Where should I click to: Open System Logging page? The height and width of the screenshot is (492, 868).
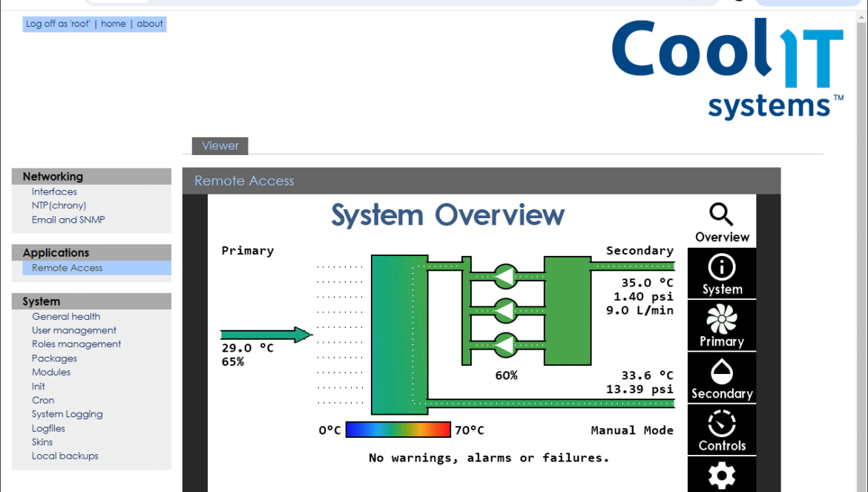point(67,414)
